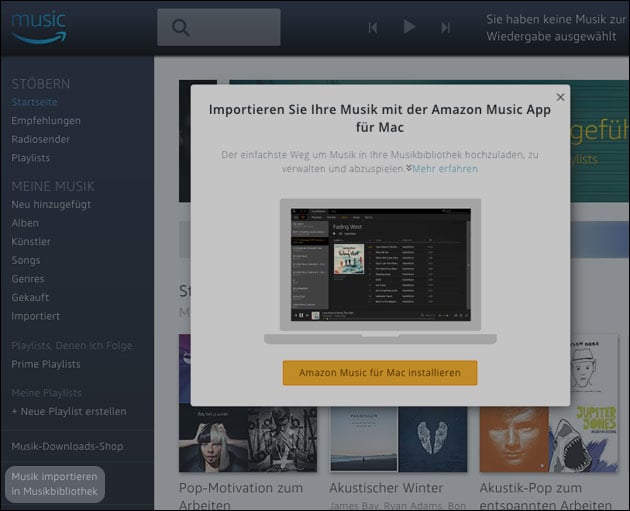
Task: Go to Empfehlungen
Action: pyautogui.click(x=46, y=121)
